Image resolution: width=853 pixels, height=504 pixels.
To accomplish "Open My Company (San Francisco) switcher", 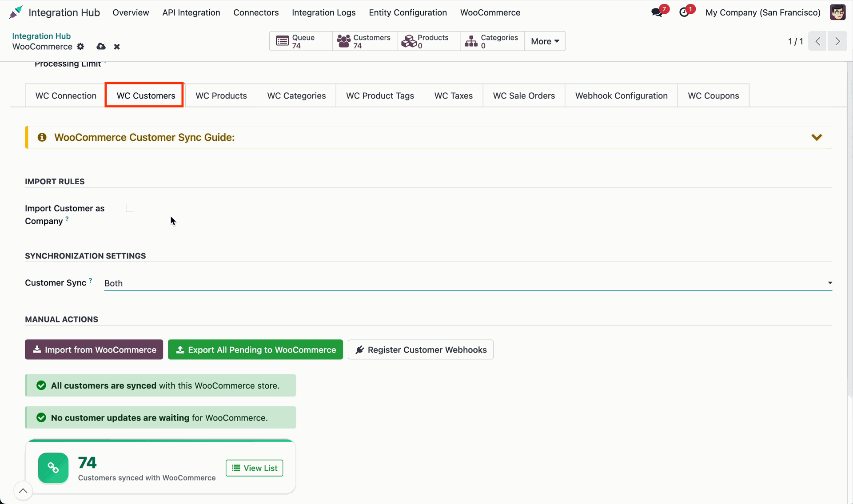I will click(763, 12).
